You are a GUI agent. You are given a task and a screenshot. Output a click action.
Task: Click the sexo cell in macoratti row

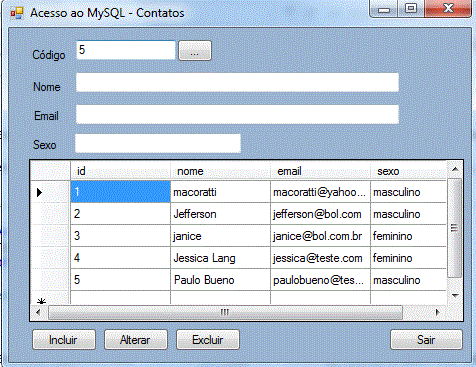pos(408,192)
